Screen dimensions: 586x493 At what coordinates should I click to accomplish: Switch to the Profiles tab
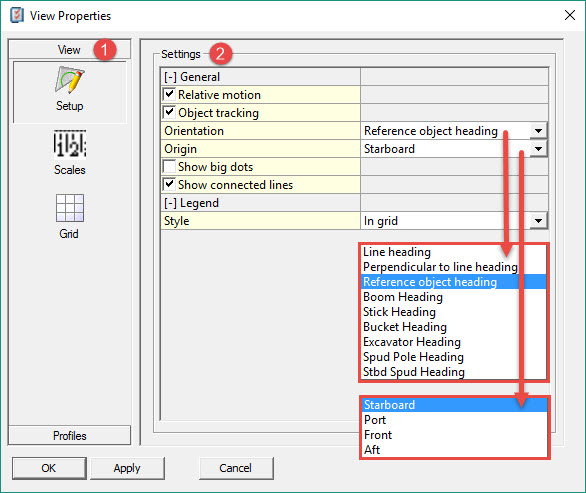70,435
